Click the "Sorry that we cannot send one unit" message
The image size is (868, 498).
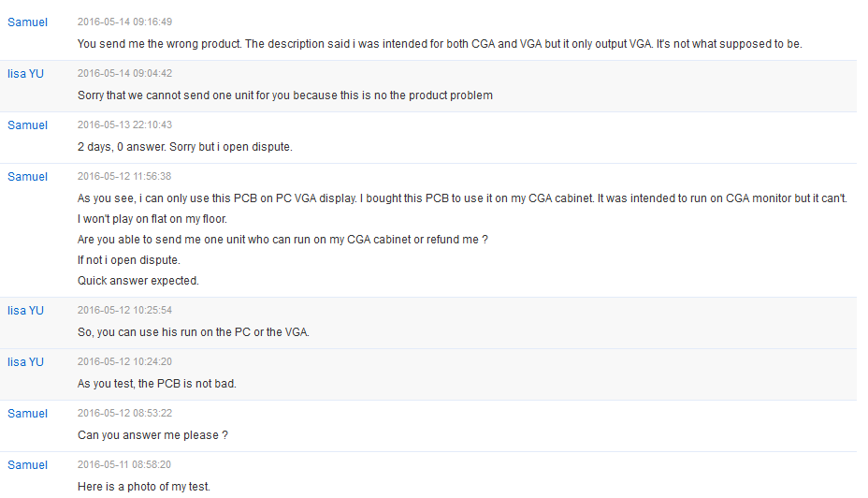tap(284, 95)
